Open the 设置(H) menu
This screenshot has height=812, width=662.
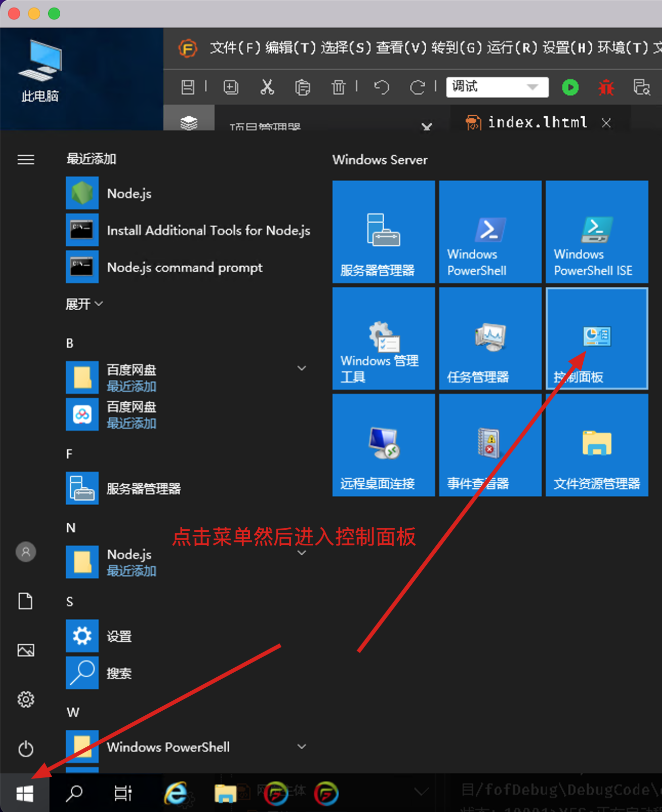pos(568,48)
